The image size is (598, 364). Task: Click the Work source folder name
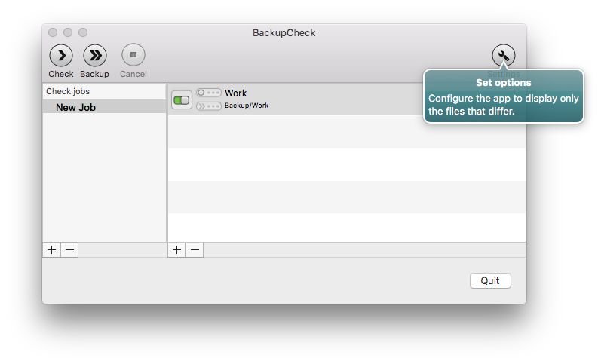click(x=236, y=93)
